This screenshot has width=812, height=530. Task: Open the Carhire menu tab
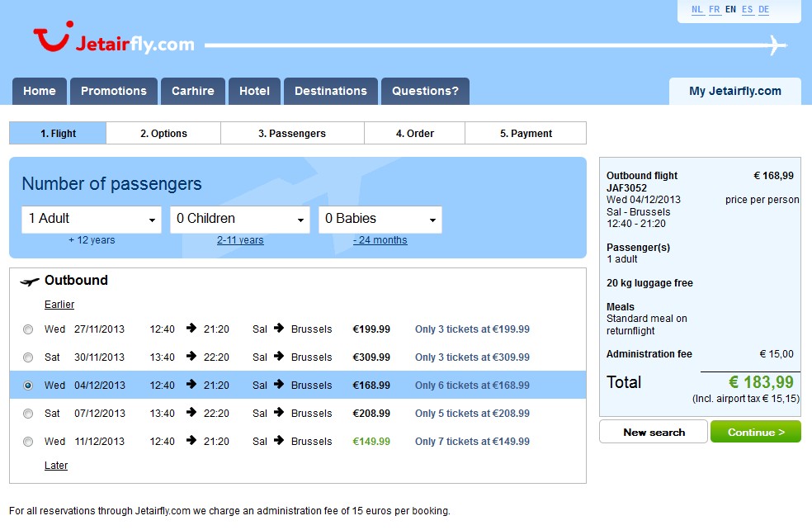click(193, 91)
